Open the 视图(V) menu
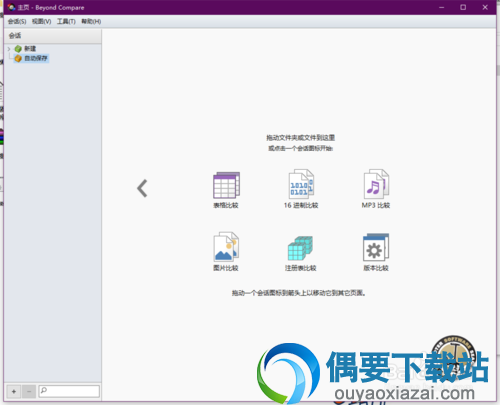Image resolution: width=500 pixels, height=405 pixels. 41,22
